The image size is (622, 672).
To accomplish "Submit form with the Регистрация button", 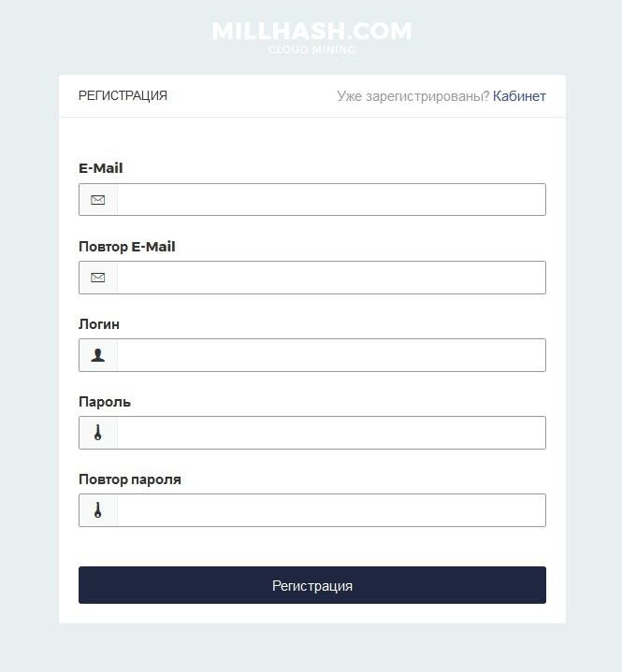I will click(312, 585).
